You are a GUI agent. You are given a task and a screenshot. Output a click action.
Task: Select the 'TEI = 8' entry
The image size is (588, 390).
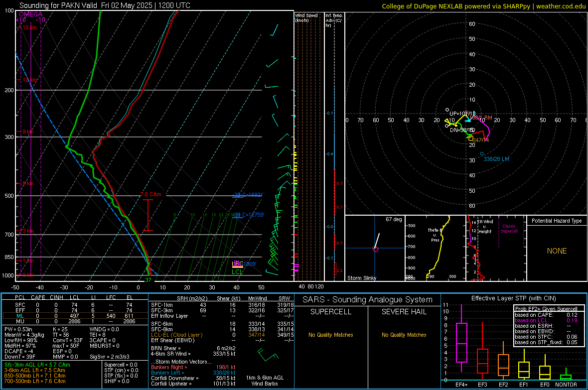coord(98,335)
